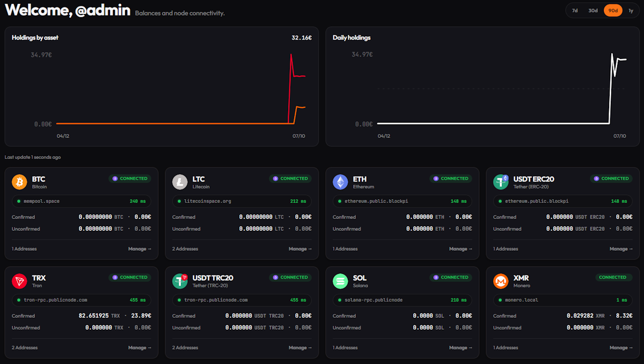Click the SOL Connected status badge
Viewport: 644px width, 364px height.
click(x=451, y=277)
